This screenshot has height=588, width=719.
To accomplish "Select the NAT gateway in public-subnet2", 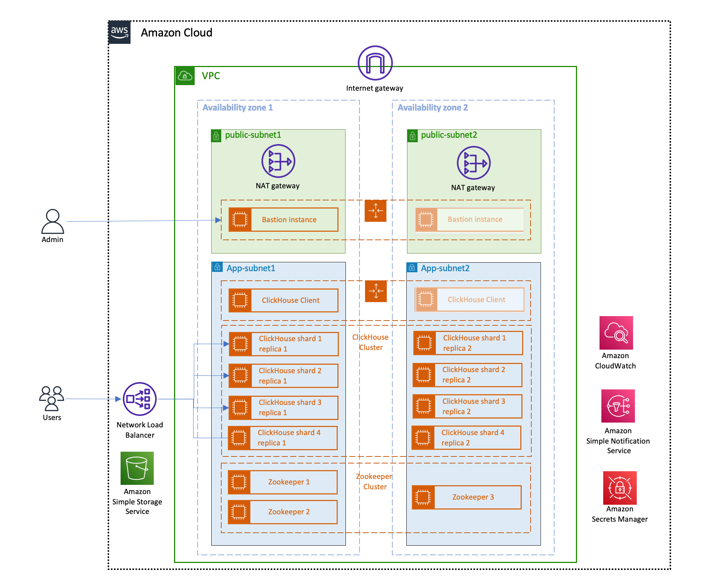I will click(473, 163).
